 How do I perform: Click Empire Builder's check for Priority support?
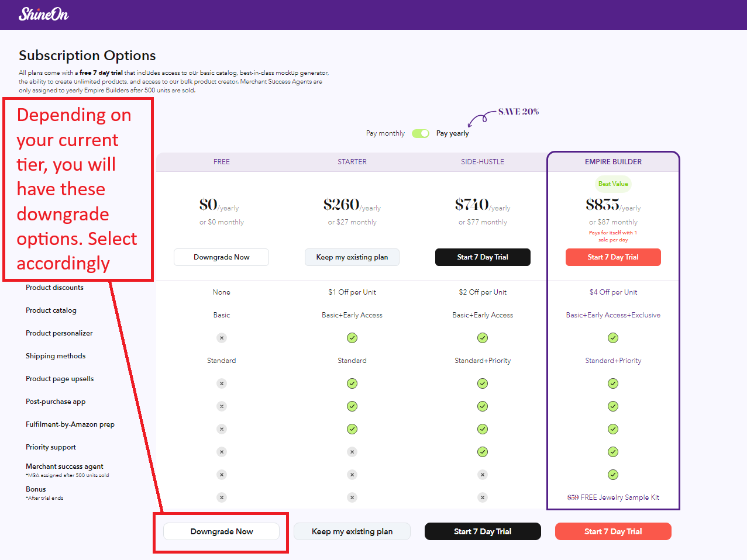point(613,452)
